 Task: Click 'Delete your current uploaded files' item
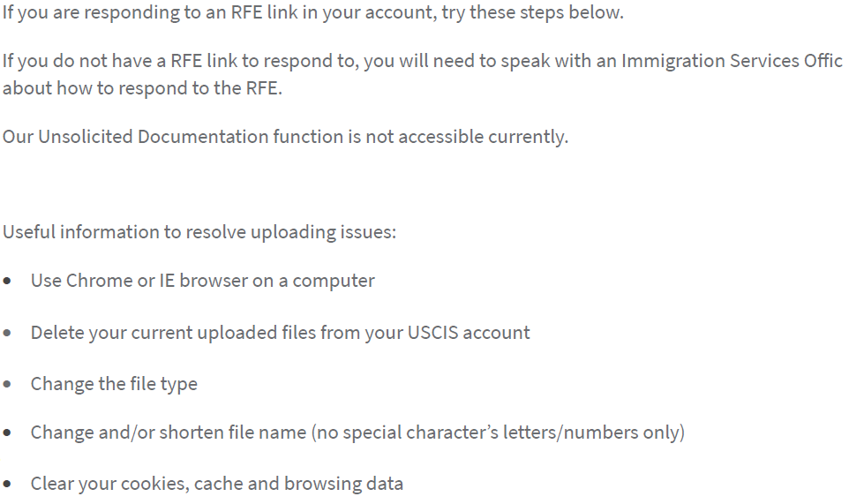point(280,333)
